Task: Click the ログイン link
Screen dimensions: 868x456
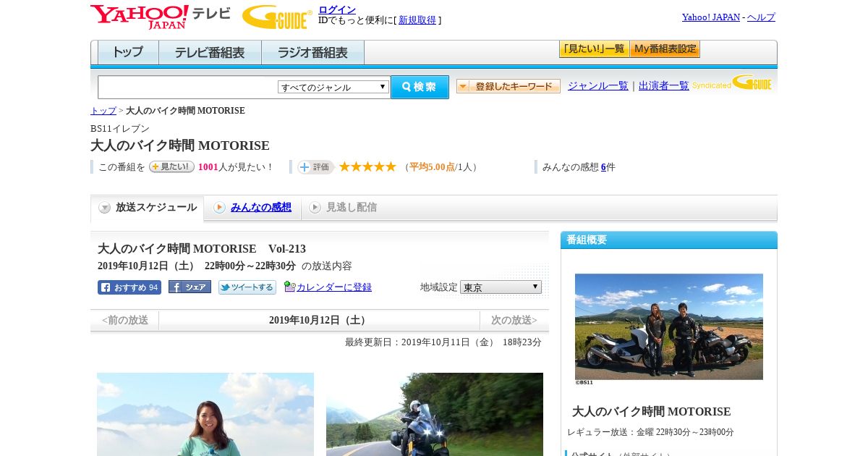Action: [x=337, y=9]
